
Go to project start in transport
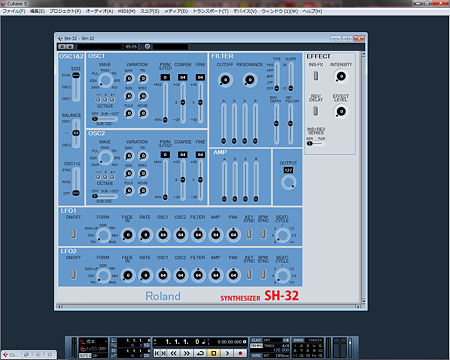pos(157,353)
